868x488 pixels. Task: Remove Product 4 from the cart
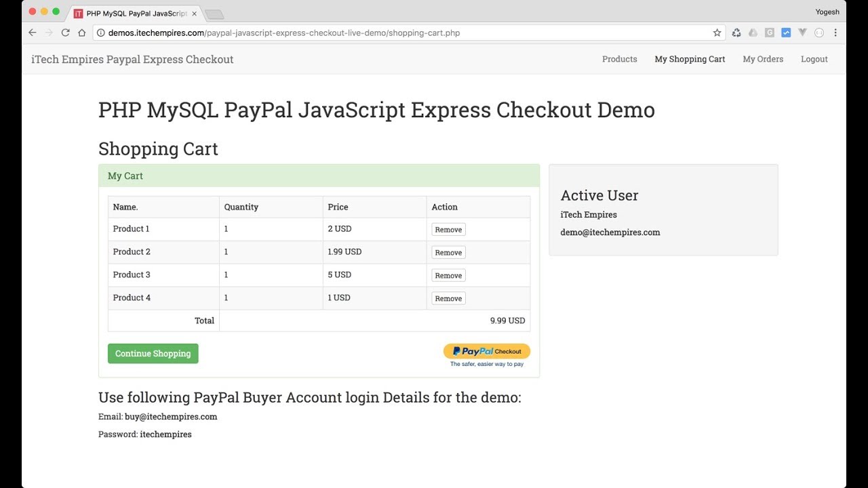coord(448,299)
